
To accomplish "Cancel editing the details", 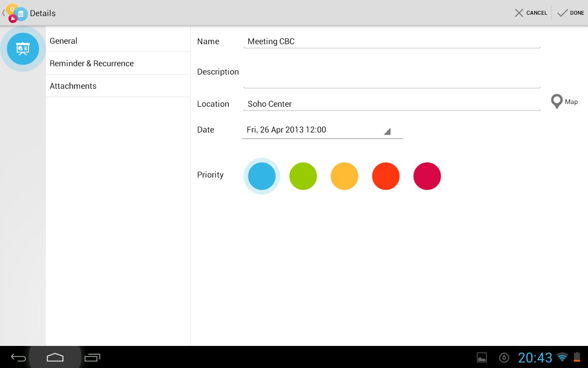I will pyautogui.click(x=531, y=13).
